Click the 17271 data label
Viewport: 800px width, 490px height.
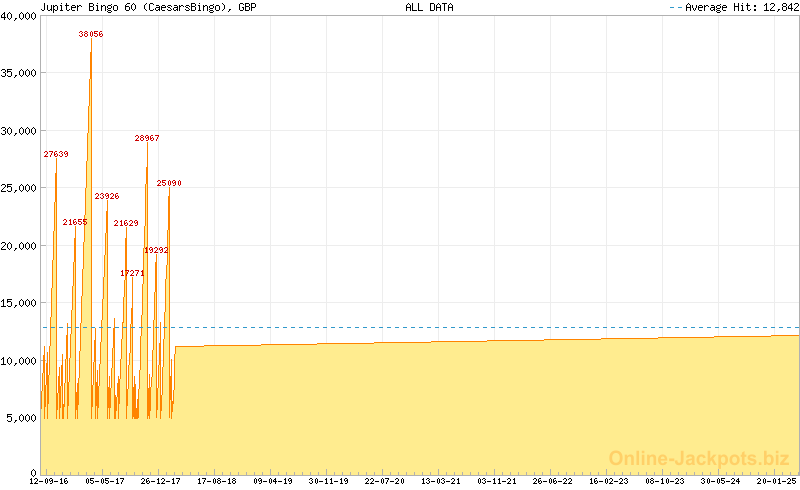coord(132,273)
